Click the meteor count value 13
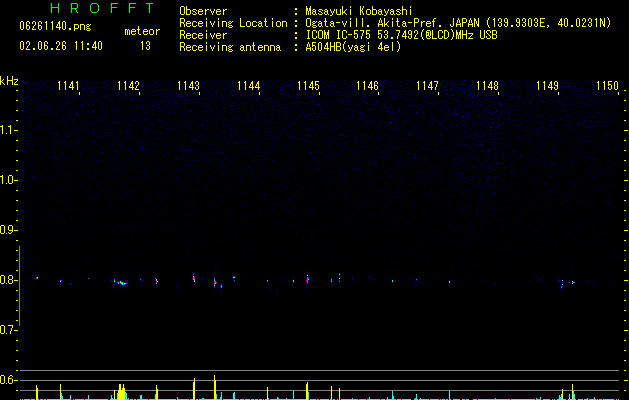Screen dimensions: 629x400 (x=145, y=46)
